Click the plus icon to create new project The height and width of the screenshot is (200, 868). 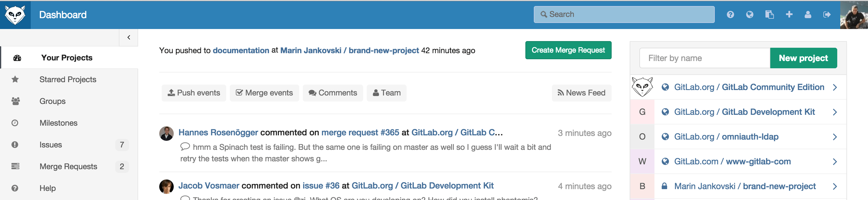[x=789, y=15]
